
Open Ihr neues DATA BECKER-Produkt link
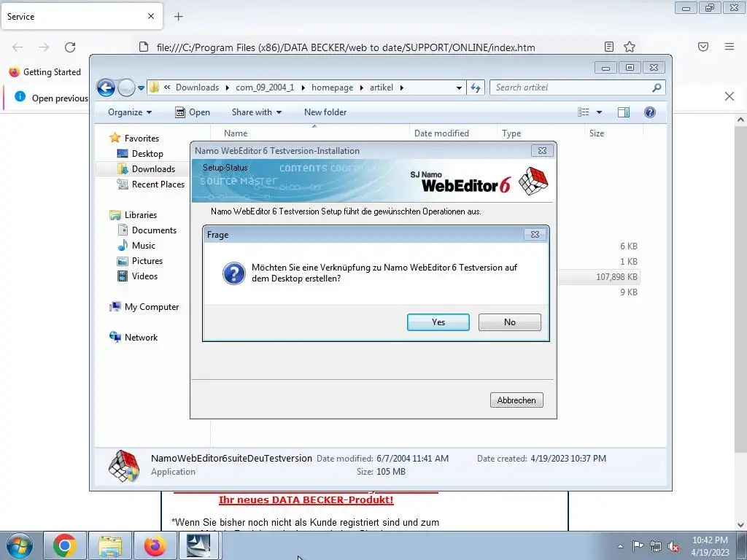point(306,500)
